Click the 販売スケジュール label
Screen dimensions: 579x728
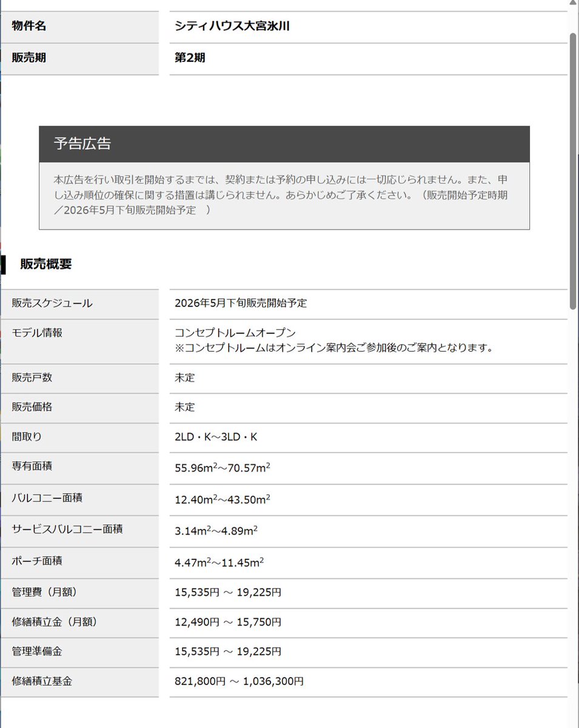pos(52,303)
